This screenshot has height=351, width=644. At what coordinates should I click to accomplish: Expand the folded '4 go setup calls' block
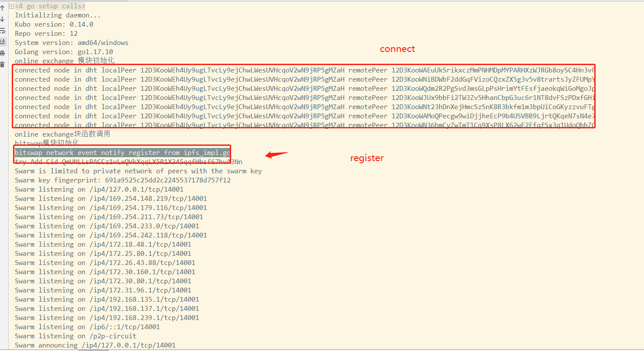(11, 6)
